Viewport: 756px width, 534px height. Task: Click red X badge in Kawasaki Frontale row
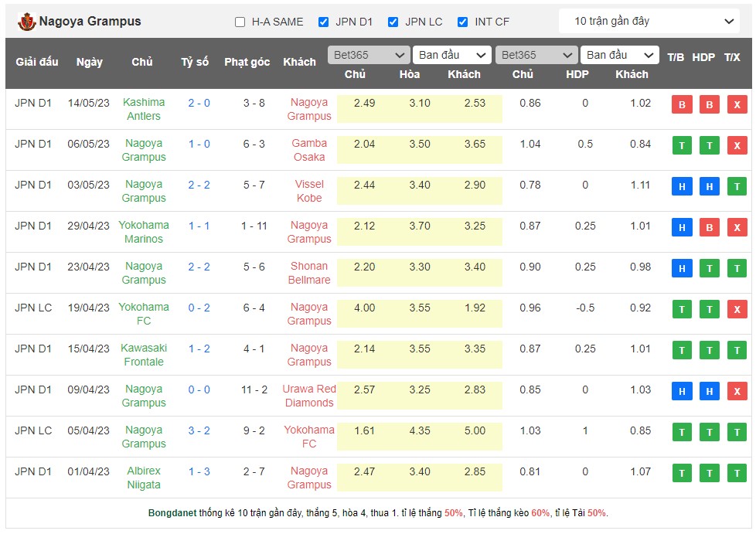[737, 350]
